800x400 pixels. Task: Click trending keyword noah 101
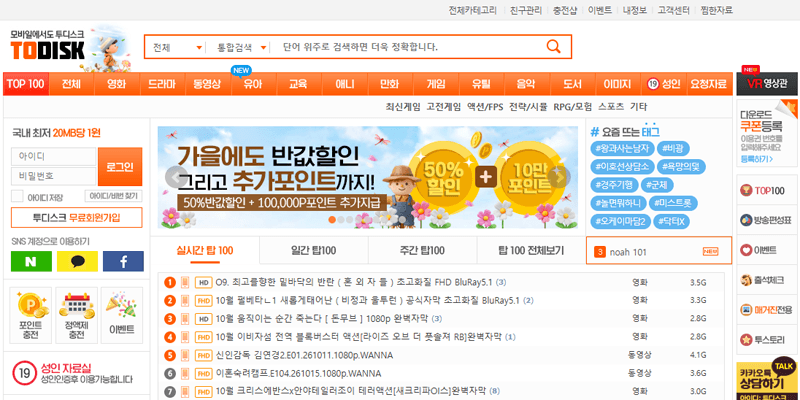[x=628, y=252]
